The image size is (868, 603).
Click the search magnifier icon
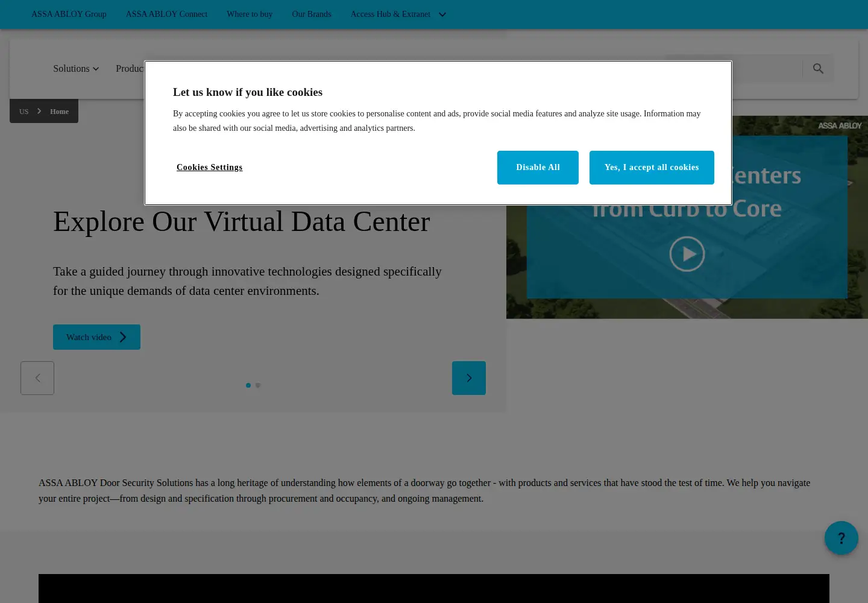coord(818,69)
